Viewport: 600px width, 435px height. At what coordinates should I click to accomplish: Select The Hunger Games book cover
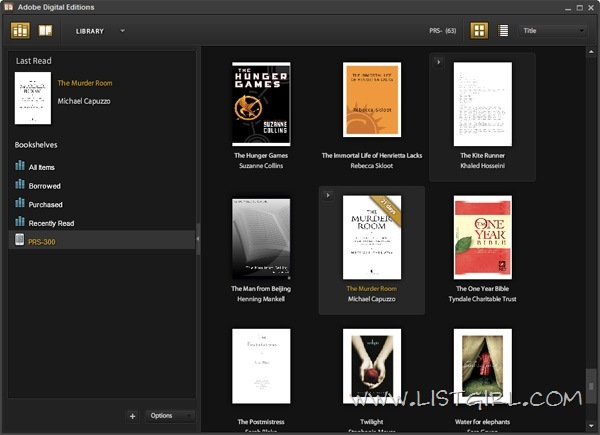coord(261,104)
